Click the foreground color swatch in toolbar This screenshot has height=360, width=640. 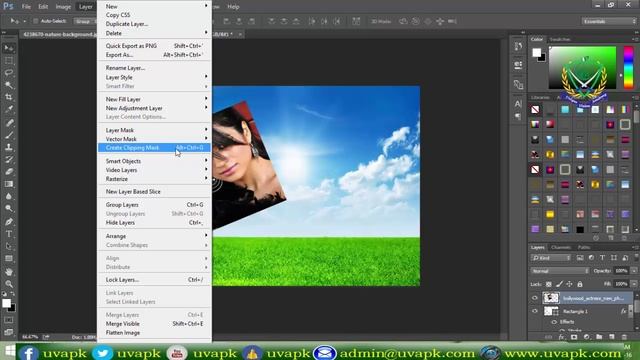[6, 303]
